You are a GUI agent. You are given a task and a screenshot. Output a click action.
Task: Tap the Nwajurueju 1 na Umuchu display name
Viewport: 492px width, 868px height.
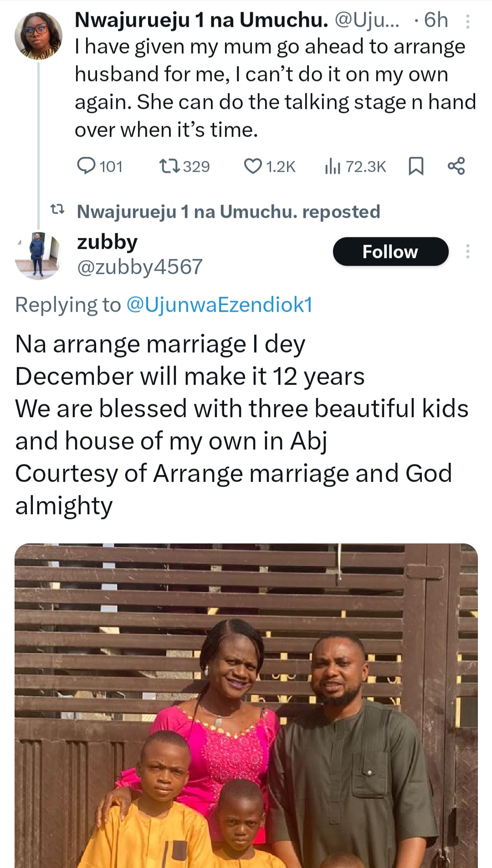(x=201, y=20)
